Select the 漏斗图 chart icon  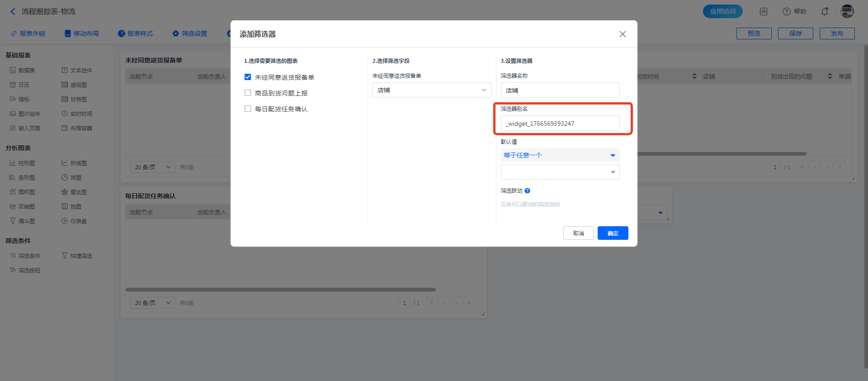(x=13, y=221)
